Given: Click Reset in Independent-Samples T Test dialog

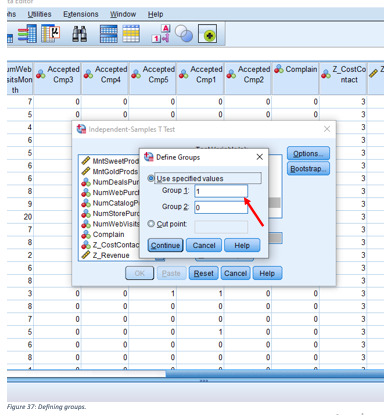Looking at the screenshot, I should [204, 273].
